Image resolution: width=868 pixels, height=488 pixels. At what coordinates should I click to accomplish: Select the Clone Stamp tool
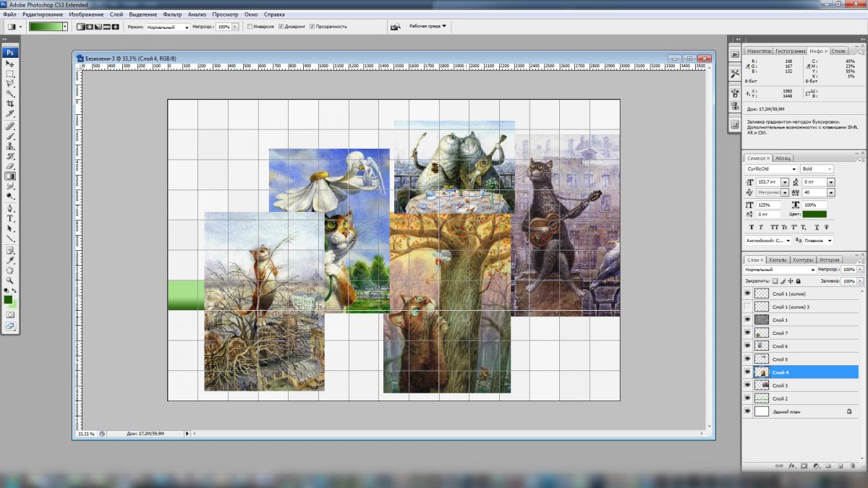point(10,146)
